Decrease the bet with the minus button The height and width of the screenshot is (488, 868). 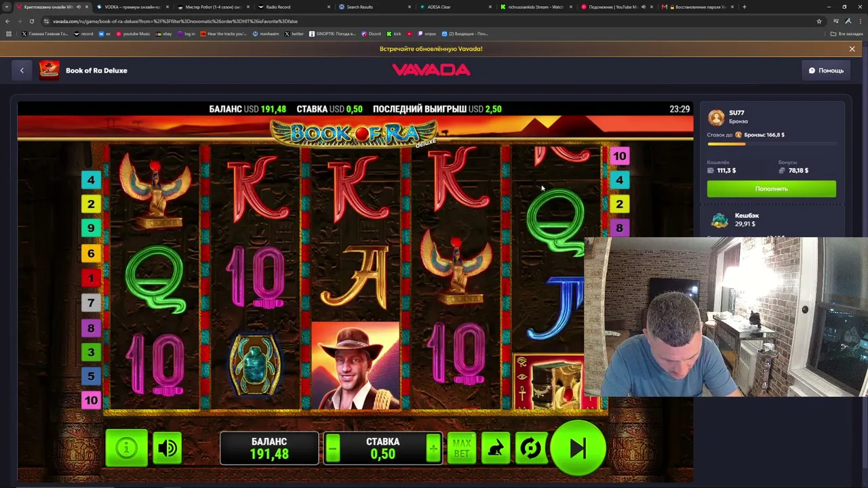click(x=332, y=448)
